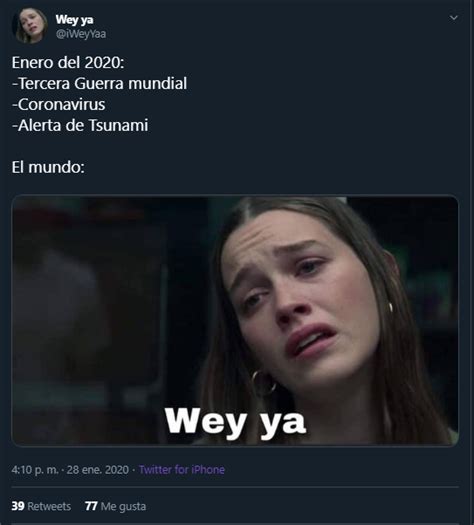Image resolution: width=474 pixels, height=525 pixels.
Task: Click the Twitter for iPhone link
Action: 182,469
